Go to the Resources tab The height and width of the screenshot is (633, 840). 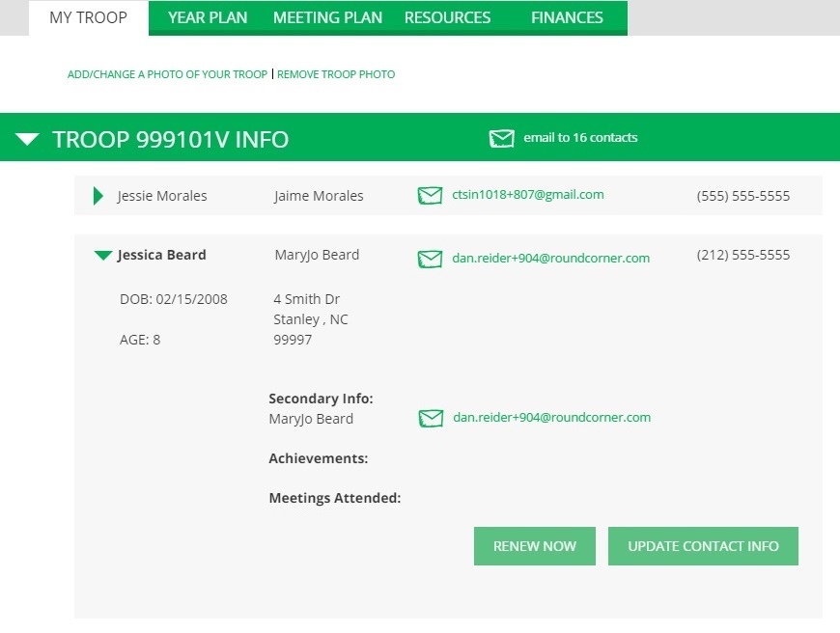coord(447,17)
